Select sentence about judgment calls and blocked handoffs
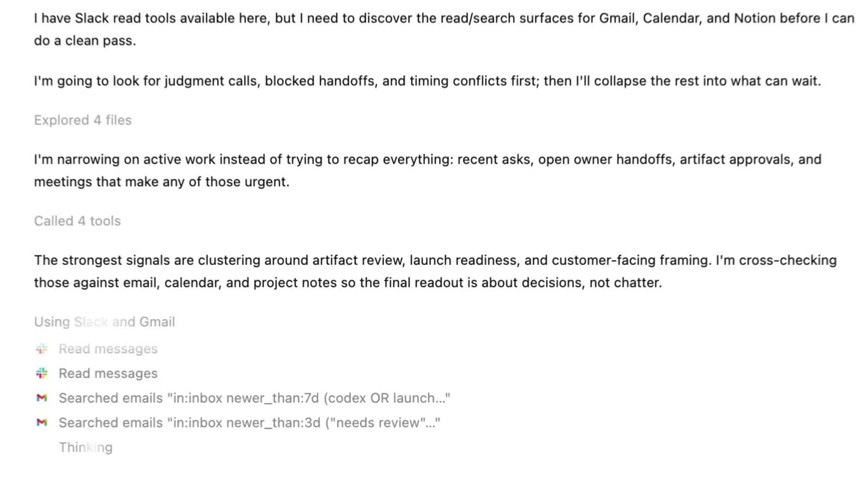868x488 pixels. coord(427,81)
